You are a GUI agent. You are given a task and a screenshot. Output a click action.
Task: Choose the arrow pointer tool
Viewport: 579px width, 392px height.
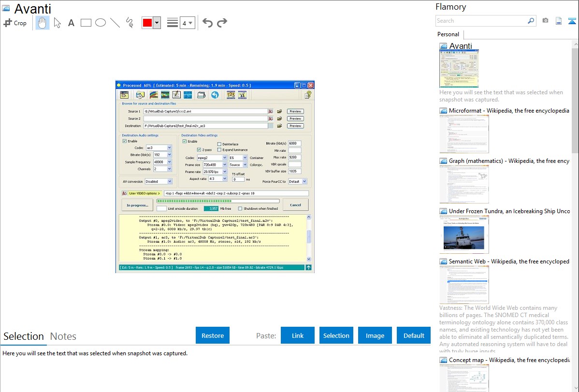point(57,23)
